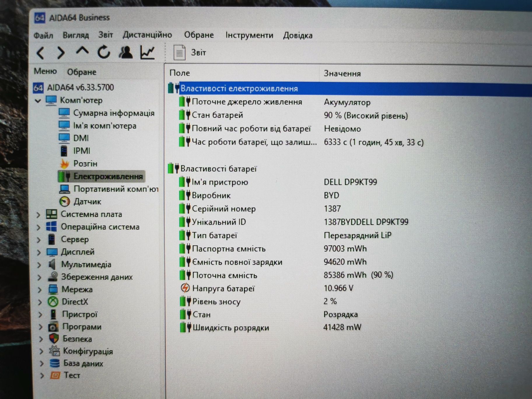Open the Вигляд menu
The image size is (532, 399).
click(76, 35)
